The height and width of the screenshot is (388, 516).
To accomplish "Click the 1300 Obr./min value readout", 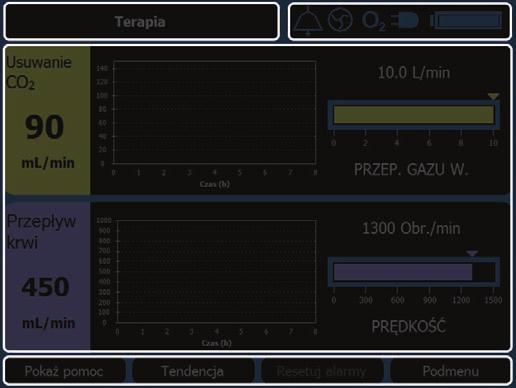I will click(x=411, y=228).
